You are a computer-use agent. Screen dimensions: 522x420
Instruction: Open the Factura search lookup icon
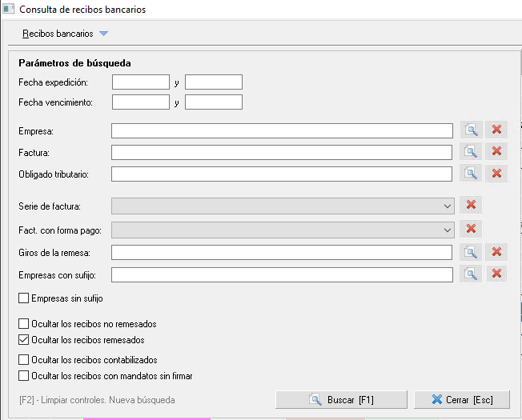471,152
